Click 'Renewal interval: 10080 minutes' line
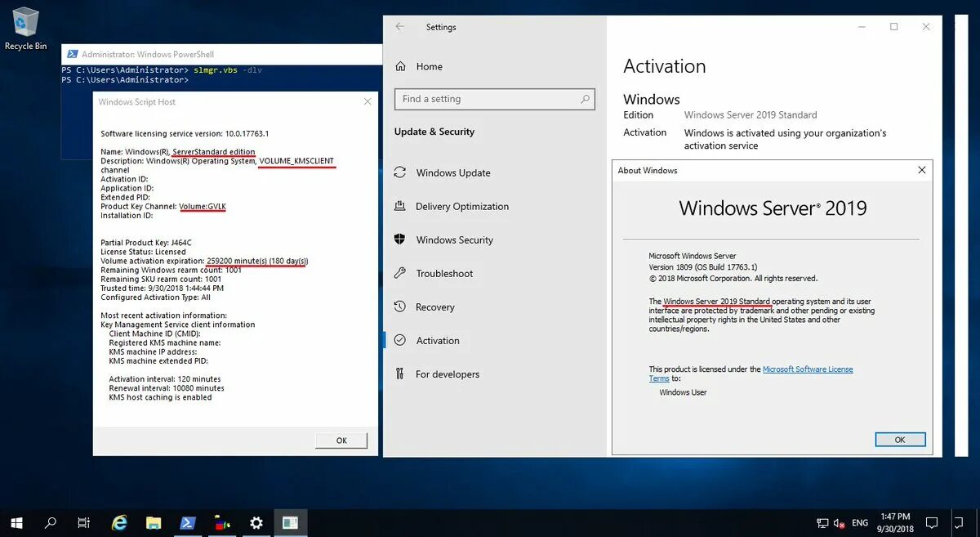The image size is (980, 537). pyautogui.click(x=167, y=388)
